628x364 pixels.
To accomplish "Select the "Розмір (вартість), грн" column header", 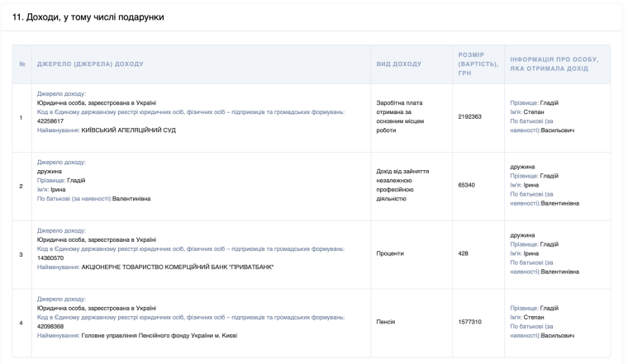I will (x=477, y=64).
